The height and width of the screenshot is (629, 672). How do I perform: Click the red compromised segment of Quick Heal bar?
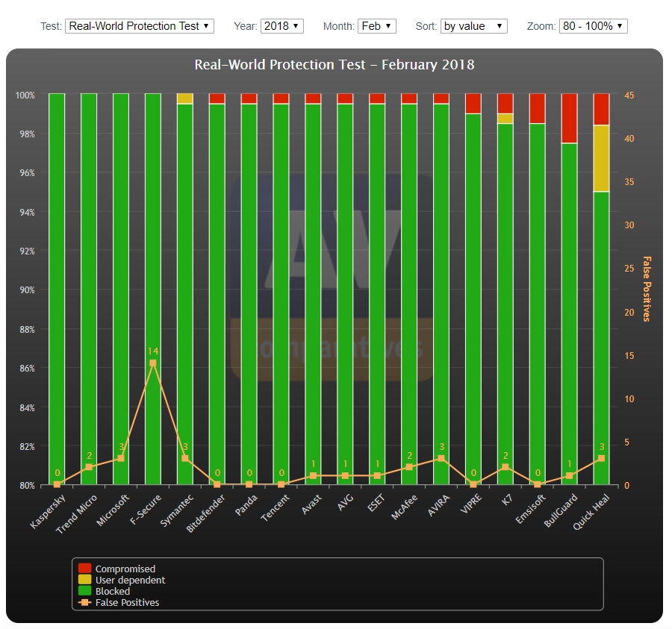[x=601, y=109]
